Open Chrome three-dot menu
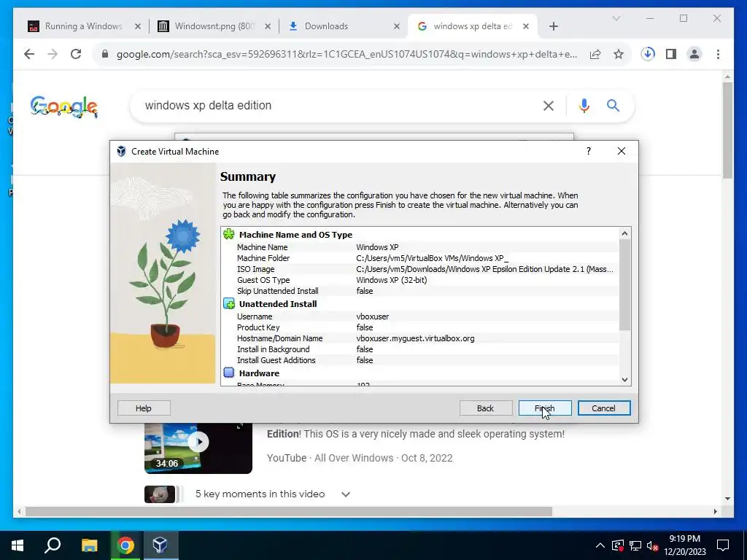Image resolution: width=747 pixels, height=560 pixels. coord(718,54)
